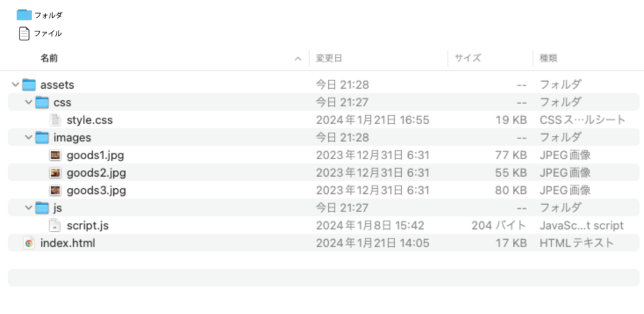
Task: Select the goods1.jpg thumbnail icon
Action: pyautogui.click(x=56, y=155)
